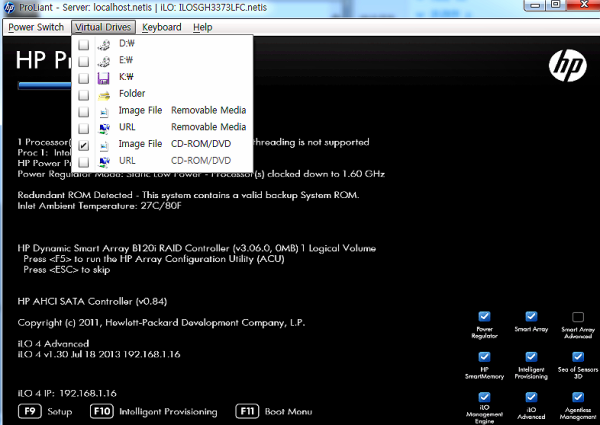Tick the D:\ drive checkbox
600x425 pixels.
pos(83,44)
